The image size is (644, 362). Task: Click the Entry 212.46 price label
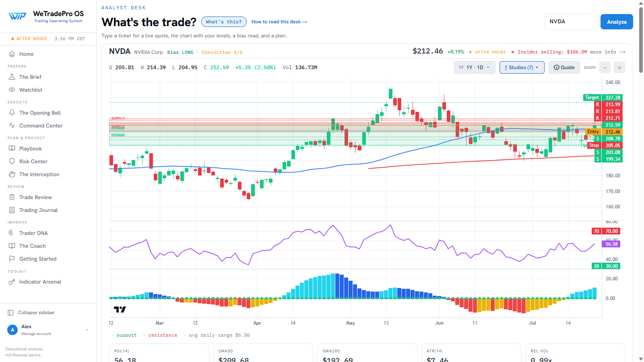pyautogui.click(x=604, y=132)
